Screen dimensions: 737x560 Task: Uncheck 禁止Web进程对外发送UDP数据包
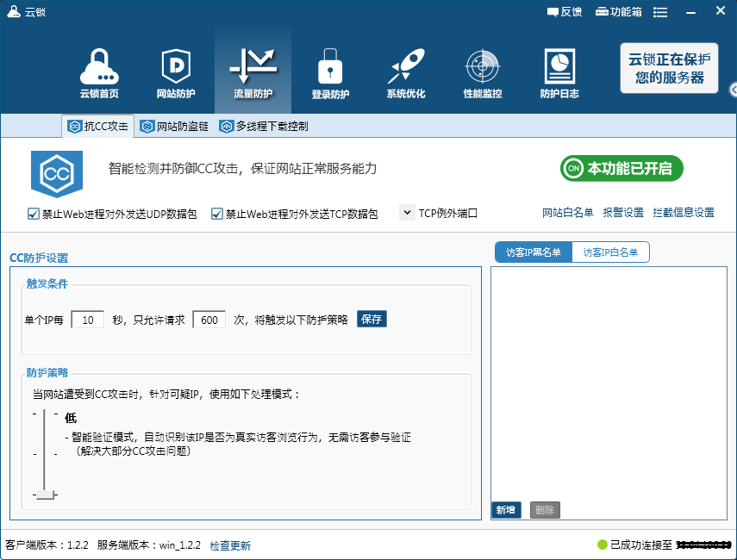coord(33,215)
